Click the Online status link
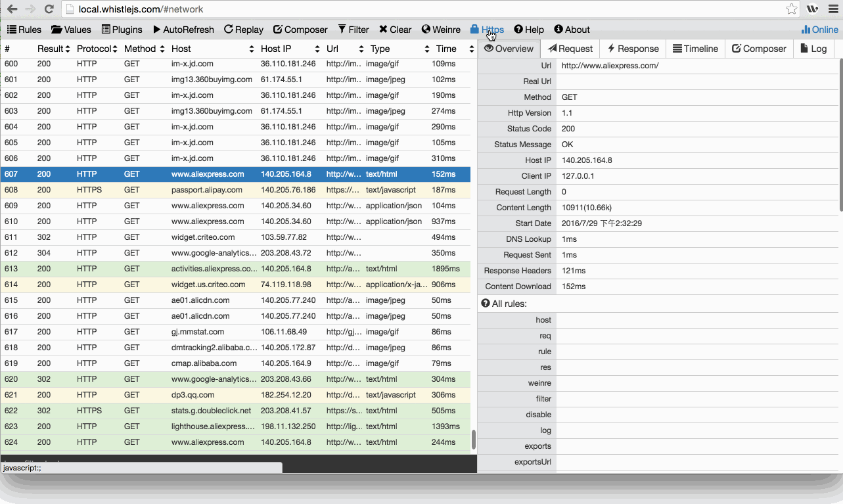843x504 pixels. 819,30
